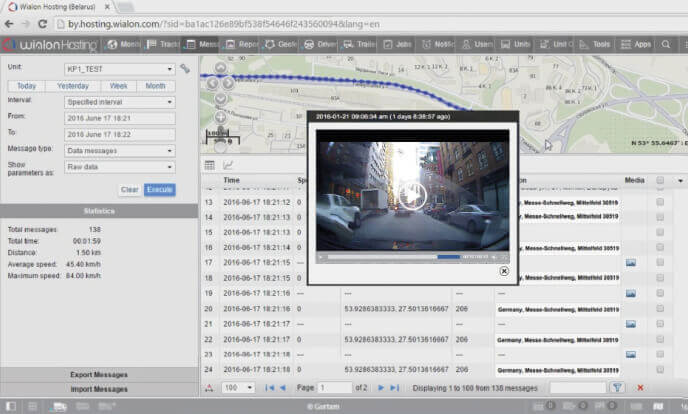The height and width of the screenshot is (414, 688).
Task: Jump to last page arrow in pagination
Action: coord(394,387)
